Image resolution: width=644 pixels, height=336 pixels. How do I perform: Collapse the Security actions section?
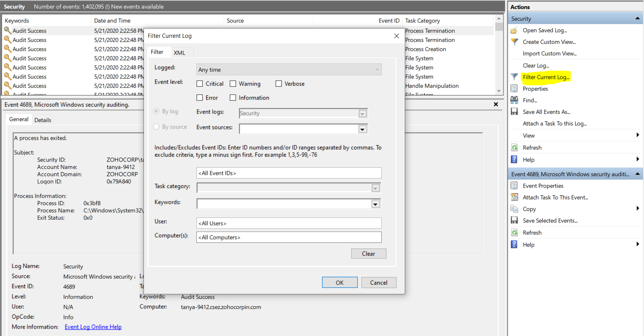coord(637,19)
